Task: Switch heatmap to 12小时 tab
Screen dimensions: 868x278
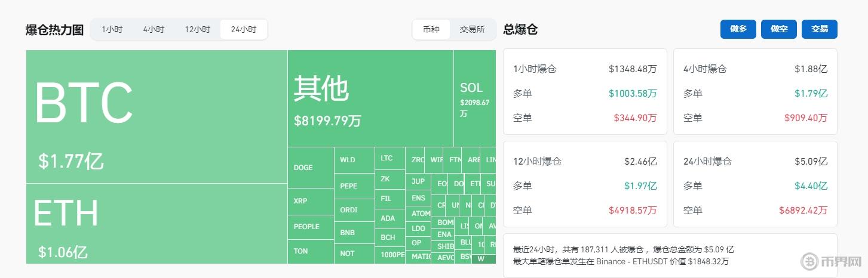Action: 197,29
